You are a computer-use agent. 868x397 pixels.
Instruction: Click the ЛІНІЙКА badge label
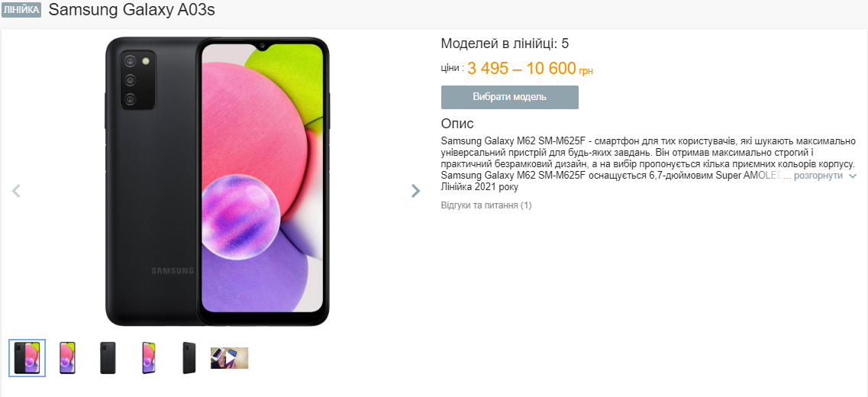[x=21, y=11]
